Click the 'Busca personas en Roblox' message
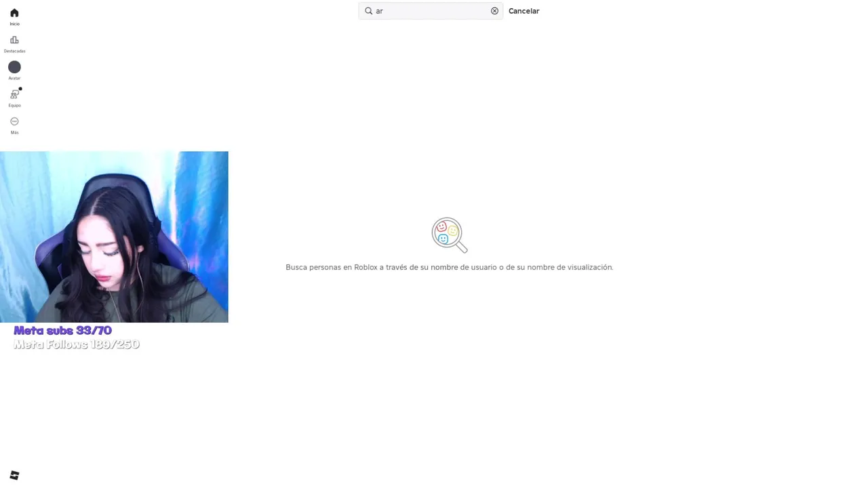The height and width of the screenshot is (488, 868). 449,267
